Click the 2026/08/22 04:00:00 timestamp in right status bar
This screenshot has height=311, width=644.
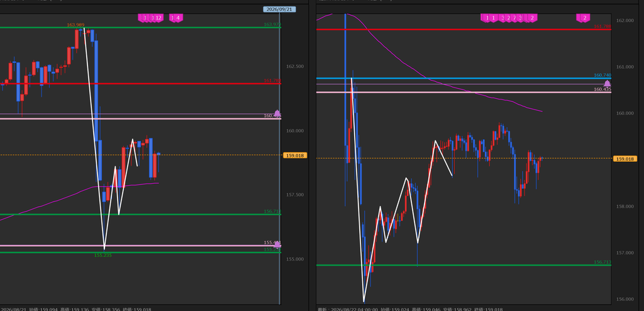point(354,309)
